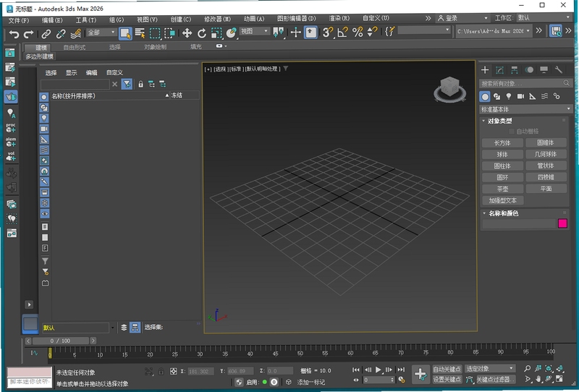Choose the Rectangular Selection Region tool

click(x=155, y=33)
